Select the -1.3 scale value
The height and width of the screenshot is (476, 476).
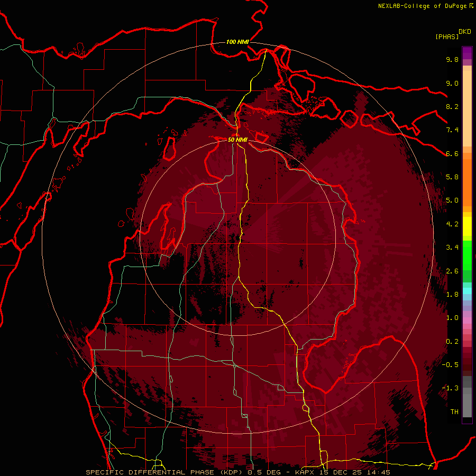(x=450, y=388)
